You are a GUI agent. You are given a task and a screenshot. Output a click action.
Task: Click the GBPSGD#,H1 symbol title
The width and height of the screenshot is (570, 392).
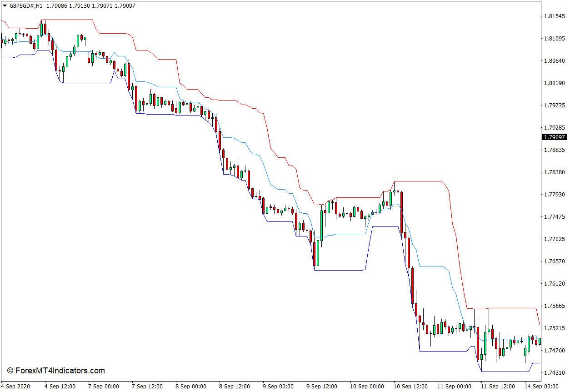tap(25, 6)
